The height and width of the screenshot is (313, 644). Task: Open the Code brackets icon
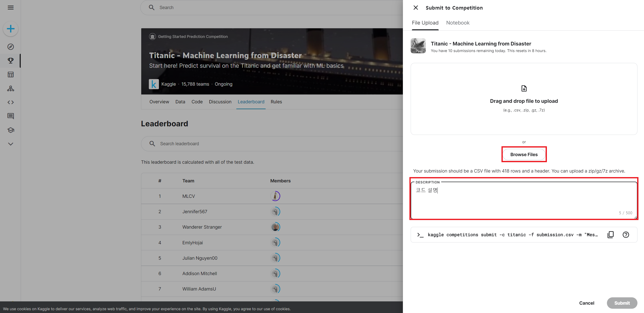tap(11, 102)
